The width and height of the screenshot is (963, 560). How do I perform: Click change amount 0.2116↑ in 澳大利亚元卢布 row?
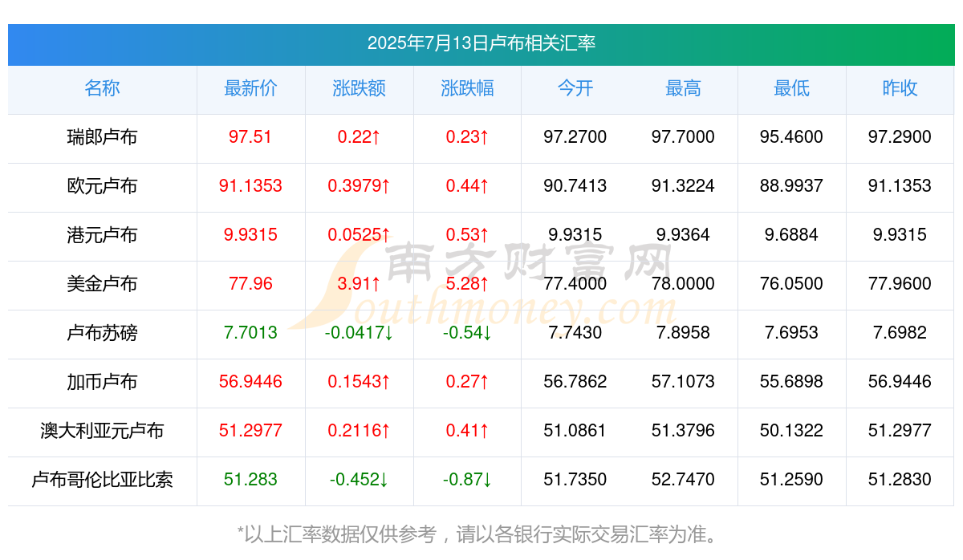click(359, 431)
